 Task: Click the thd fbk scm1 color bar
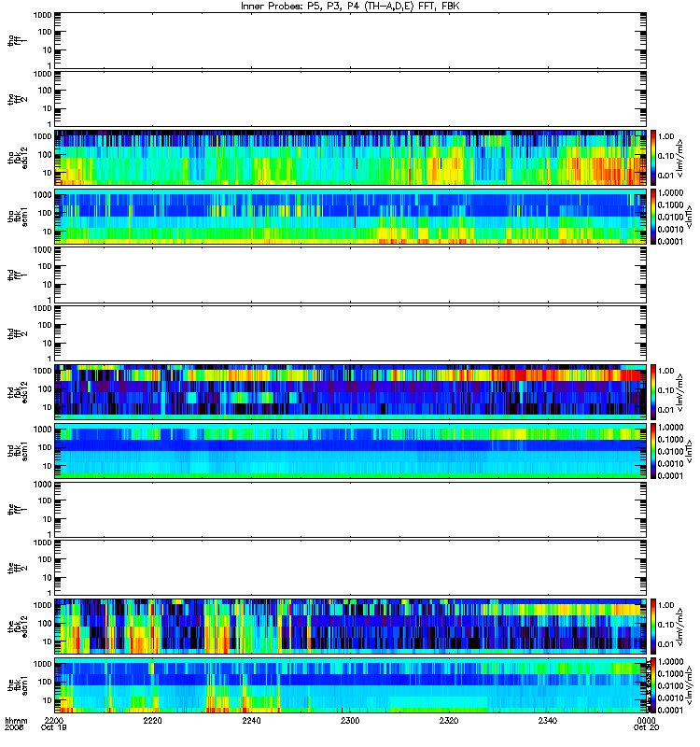pos(653,451)
